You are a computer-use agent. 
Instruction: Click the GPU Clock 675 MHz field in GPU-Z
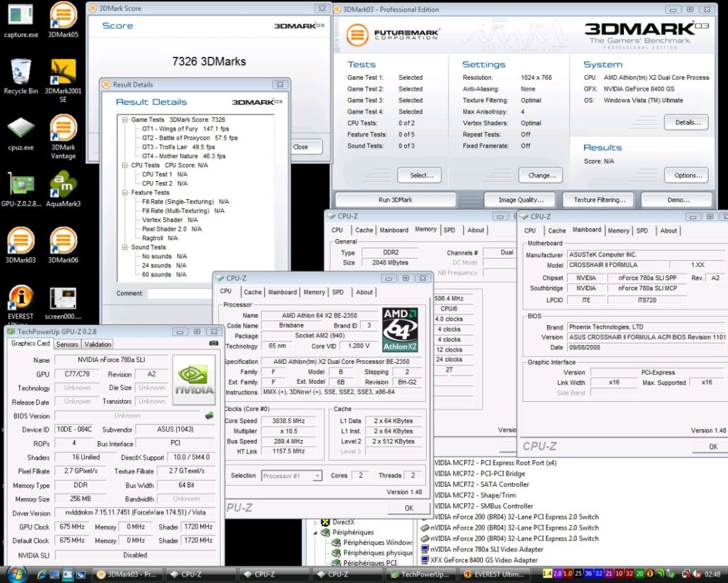(72, 527)
